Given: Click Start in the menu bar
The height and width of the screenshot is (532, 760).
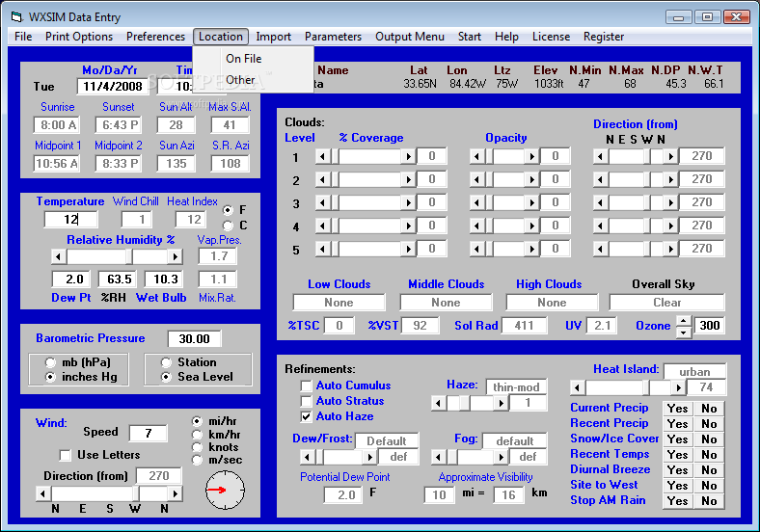Looking at the screenshot, I should 470,37.
